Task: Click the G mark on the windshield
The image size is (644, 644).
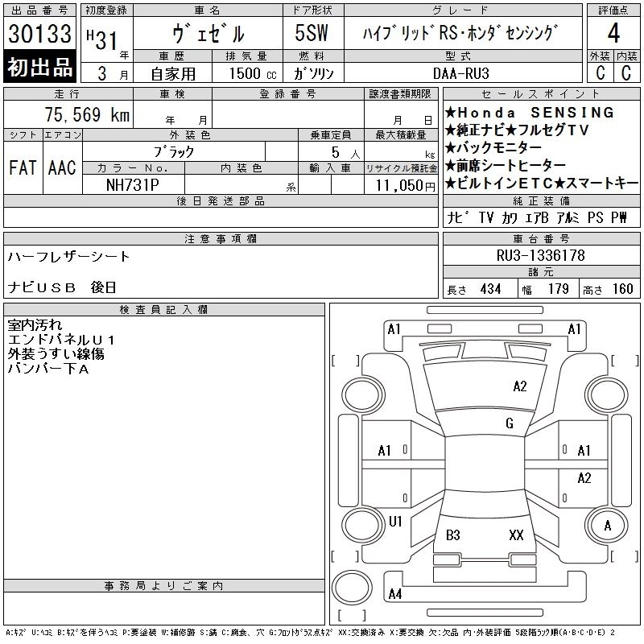Action: pos(509,423)
